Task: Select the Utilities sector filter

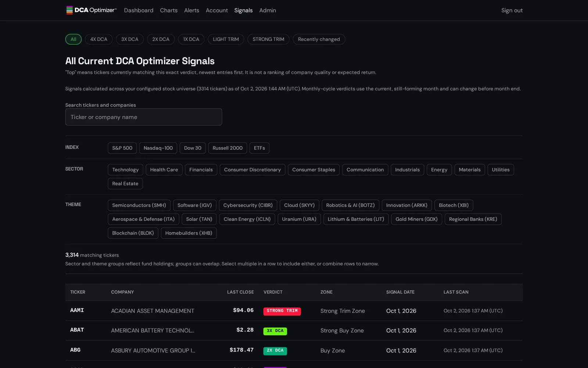Action: [501, 170]
